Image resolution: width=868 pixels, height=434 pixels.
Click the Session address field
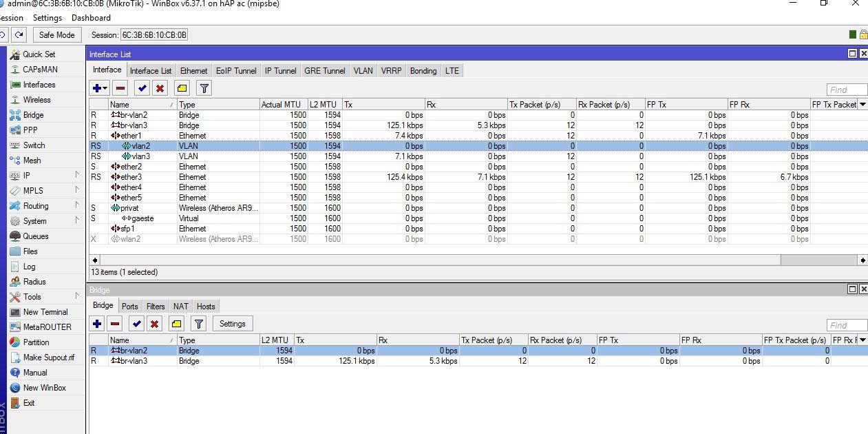tap(154, 35)
